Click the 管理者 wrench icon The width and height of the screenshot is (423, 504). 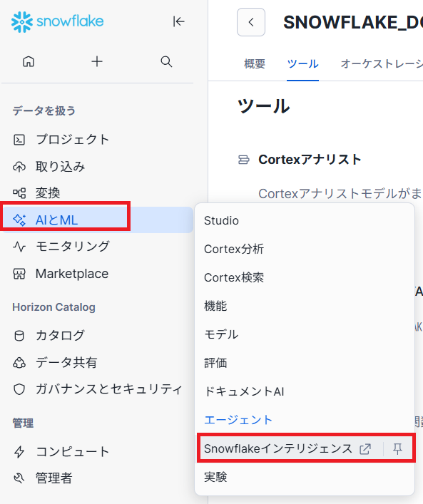(x=19, y=478)
